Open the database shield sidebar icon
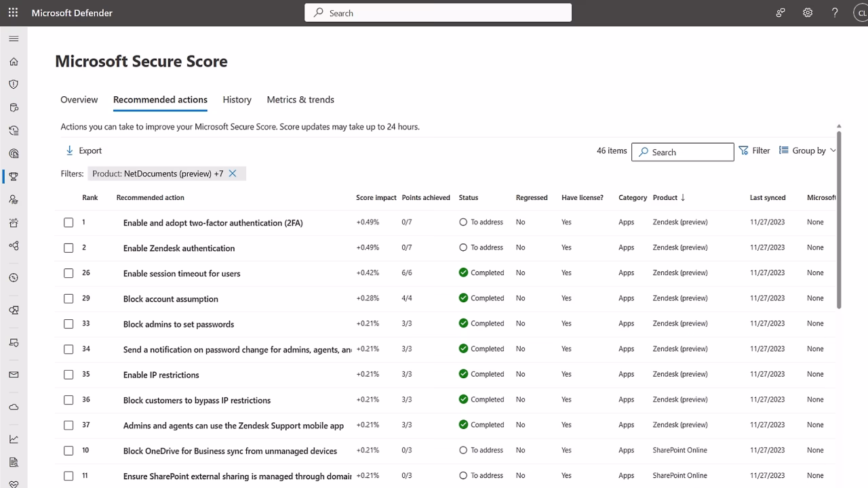868x488 pixels. pyautogui.click(x=14, y=108)
